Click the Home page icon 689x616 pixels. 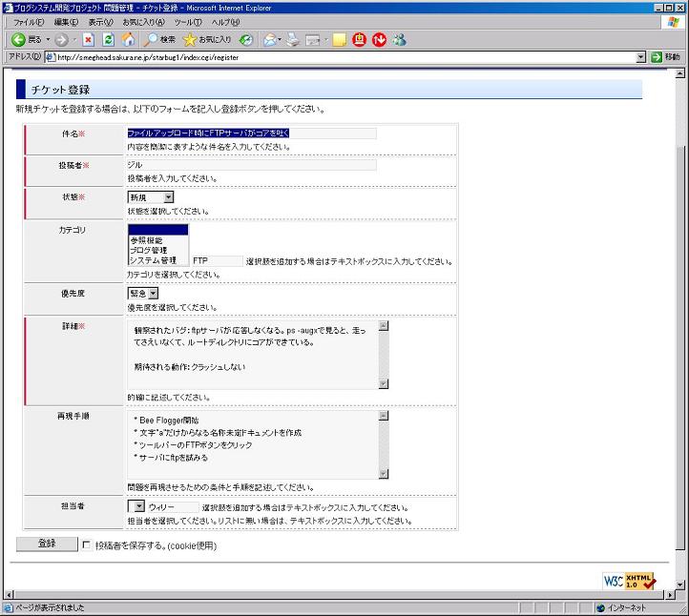(x=128, y=40)
